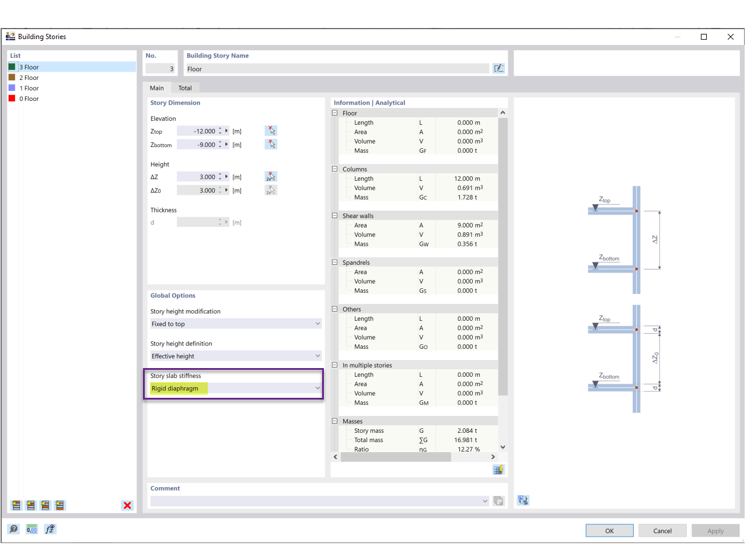The image size is (747, 560).
Task: Click the formula function icon at bottom left
Action: pos(50,529)
